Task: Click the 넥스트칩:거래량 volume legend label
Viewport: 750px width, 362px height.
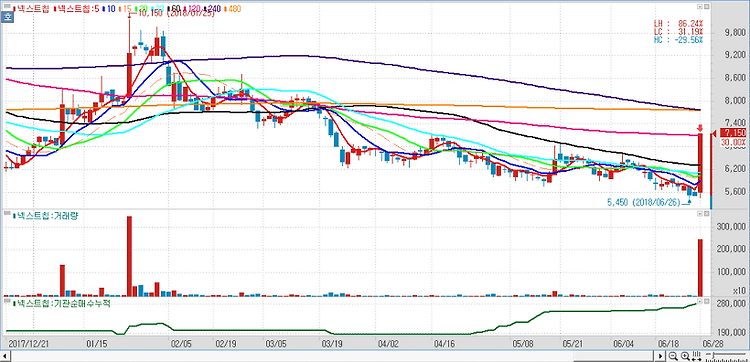Action: tap(45, 216)
